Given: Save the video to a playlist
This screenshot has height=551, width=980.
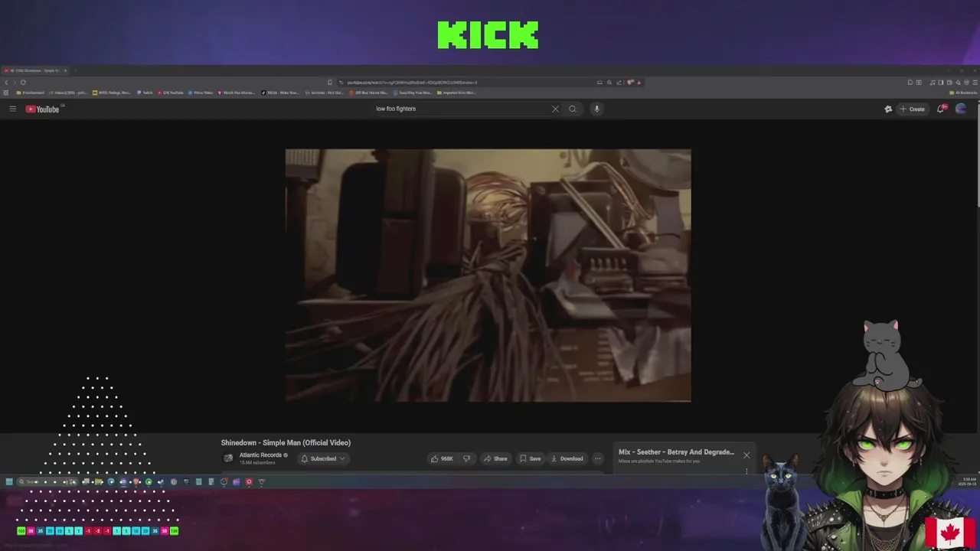Looking at the screenshot, I should 530,458.
